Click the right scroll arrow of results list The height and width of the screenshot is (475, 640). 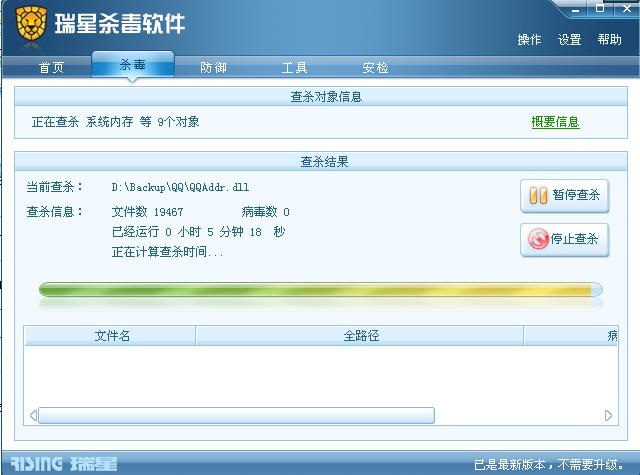pyautogui.click(x=608, y=415)
